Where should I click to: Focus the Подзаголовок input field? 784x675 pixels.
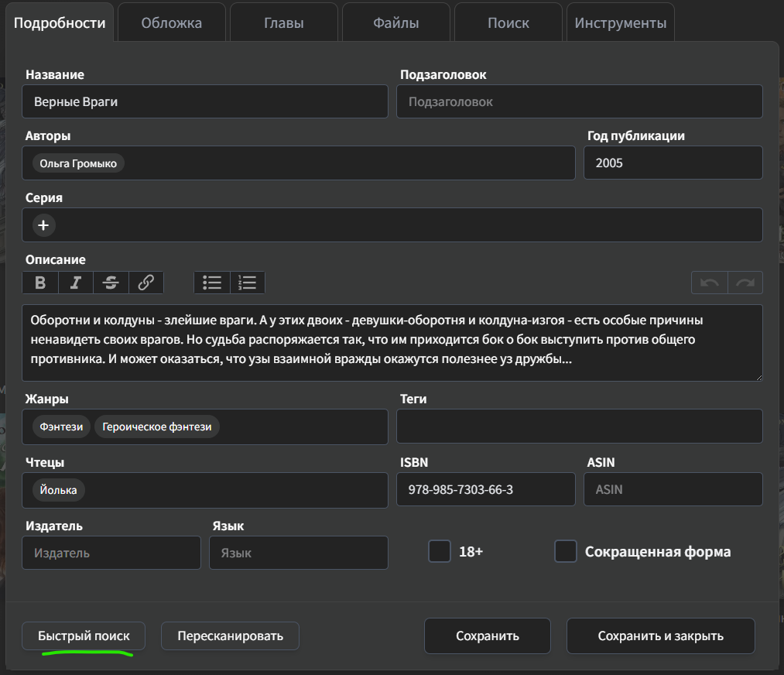click(x=579, y=101)
